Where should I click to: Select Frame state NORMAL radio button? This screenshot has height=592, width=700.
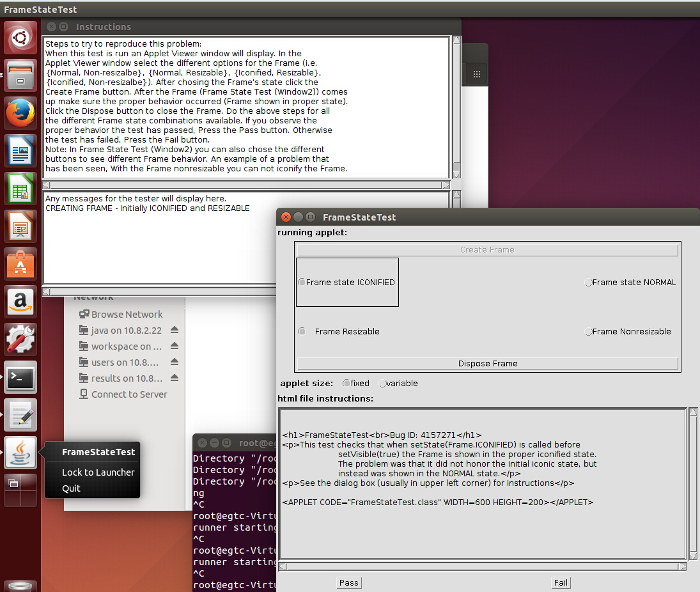[x=589, y=283]
